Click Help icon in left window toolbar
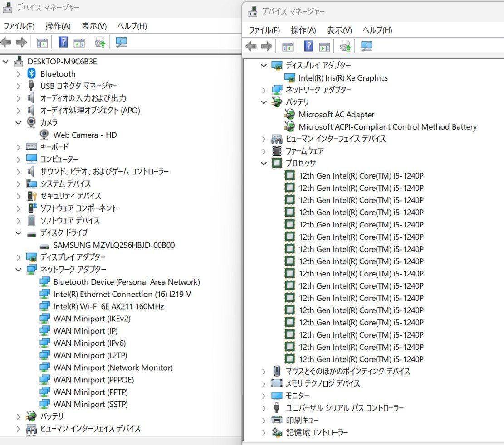The height and width of the screenshot is (445, 504). (x=63, y=42)
